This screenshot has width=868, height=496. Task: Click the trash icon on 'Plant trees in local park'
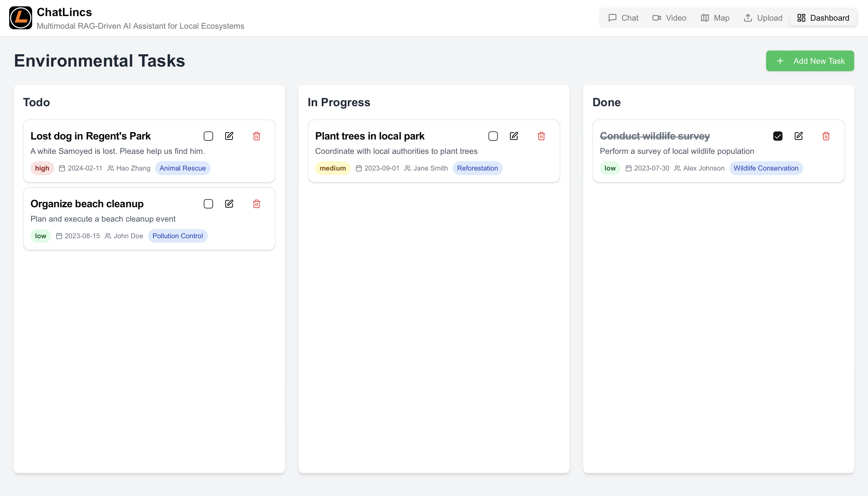click(x=541, y=136)
